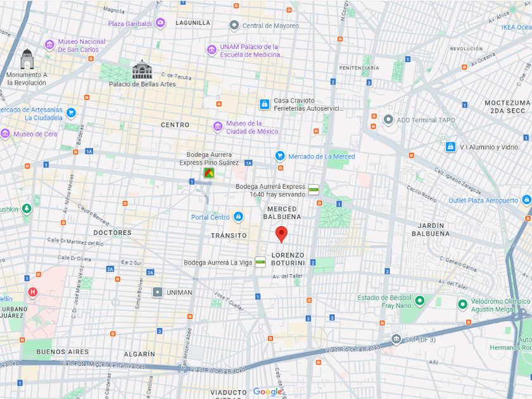The width and height of the screenshot is (532, 399).
Task: Click the LORENZO BOTURINI label
Action: (288, 259)
